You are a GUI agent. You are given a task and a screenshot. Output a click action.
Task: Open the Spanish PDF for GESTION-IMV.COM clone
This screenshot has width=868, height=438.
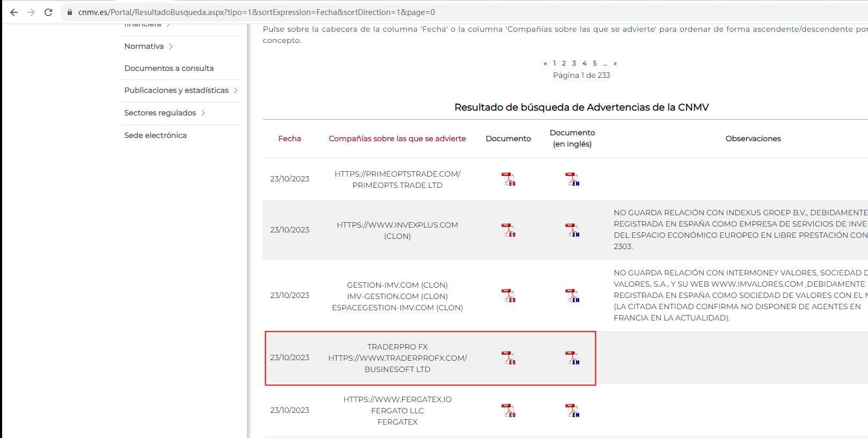508,296
